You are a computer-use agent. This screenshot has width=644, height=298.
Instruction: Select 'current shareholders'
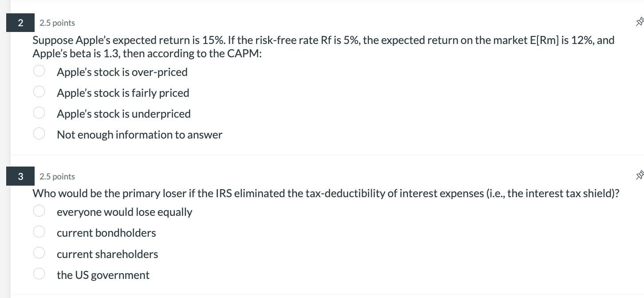39,252
